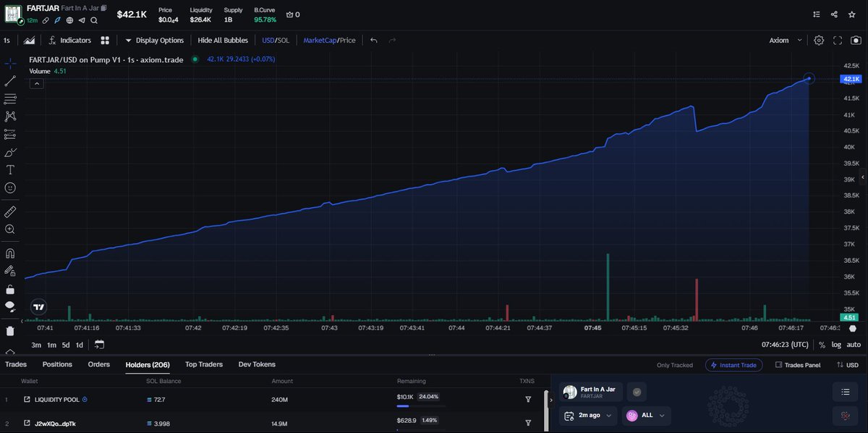Copy the FARTJAR token name
The width and height of the screenshot is (868, 433).
pyautogui.click(x=104, y=8)
